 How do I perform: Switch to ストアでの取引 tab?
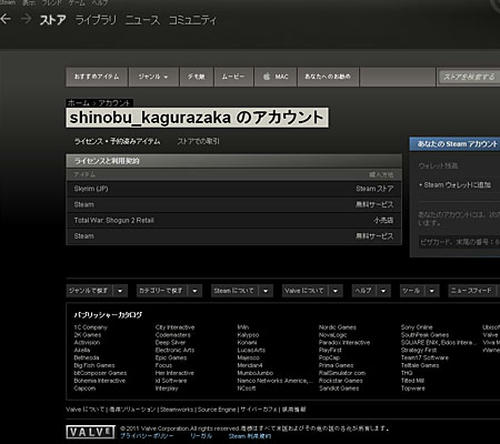pos(198,141)
